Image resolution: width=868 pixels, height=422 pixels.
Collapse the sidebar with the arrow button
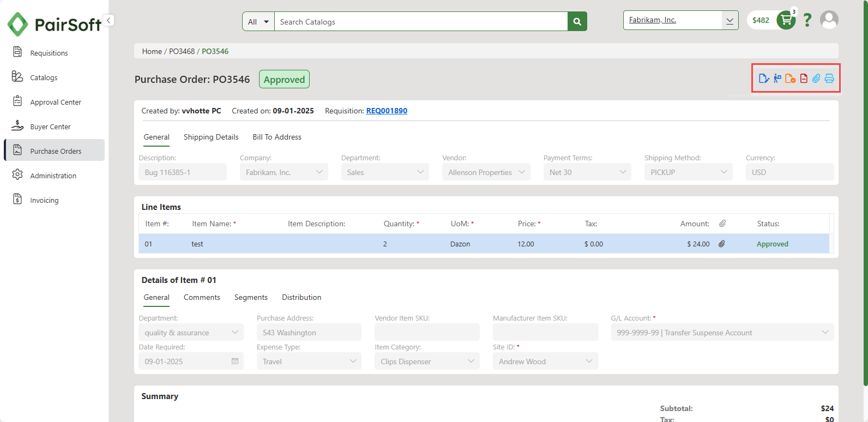point(108,20)
